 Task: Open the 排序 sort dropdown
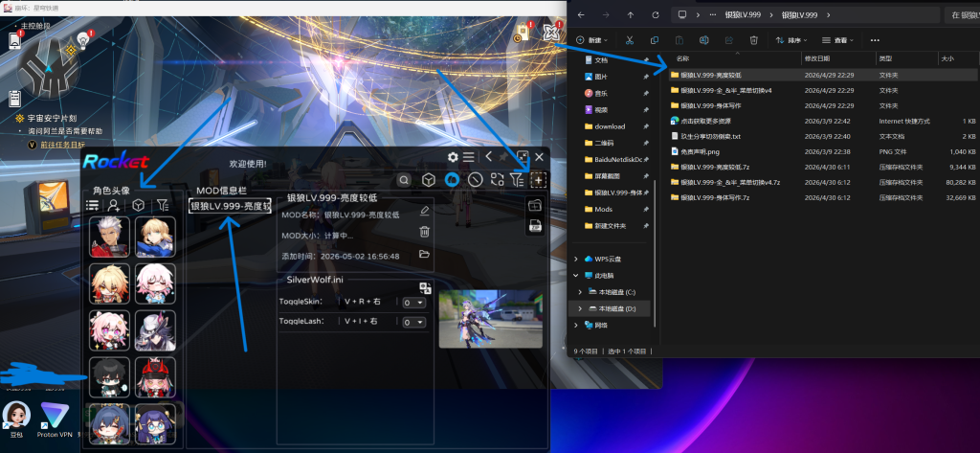tap(791, 40)
